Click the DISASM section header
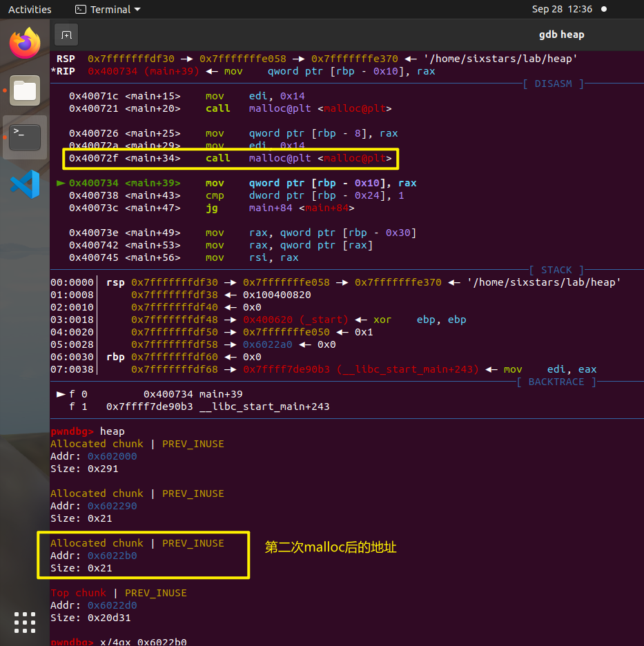 pos(554,84)
